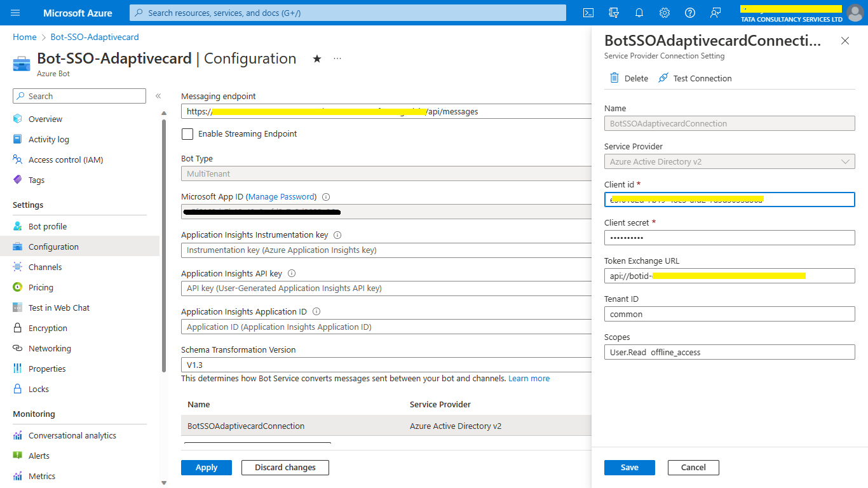Open the Help question mark icon
868x488 pixels.
690,13
